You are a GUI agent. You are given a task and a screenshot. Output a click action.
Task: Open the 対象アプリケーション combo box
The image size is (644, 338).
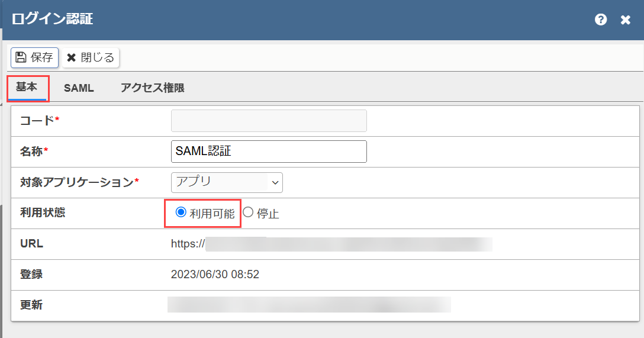tap(227, 182)
